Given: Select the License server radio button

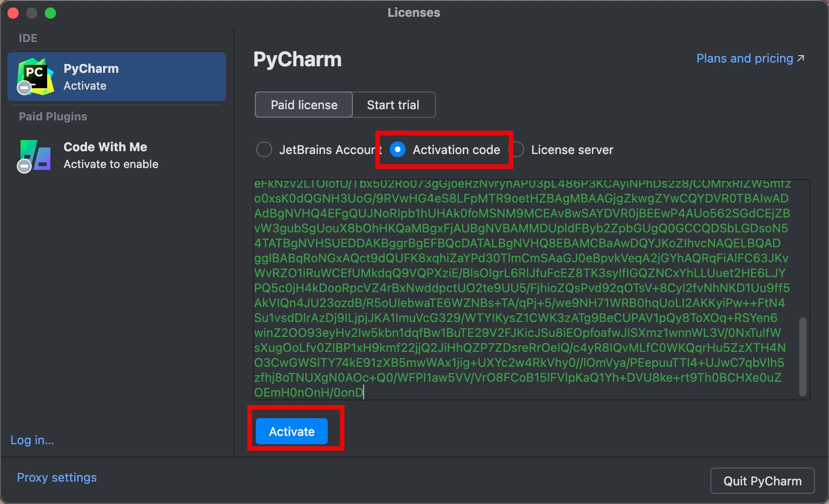Looking at the screenshot, I should tap(518, 150).
